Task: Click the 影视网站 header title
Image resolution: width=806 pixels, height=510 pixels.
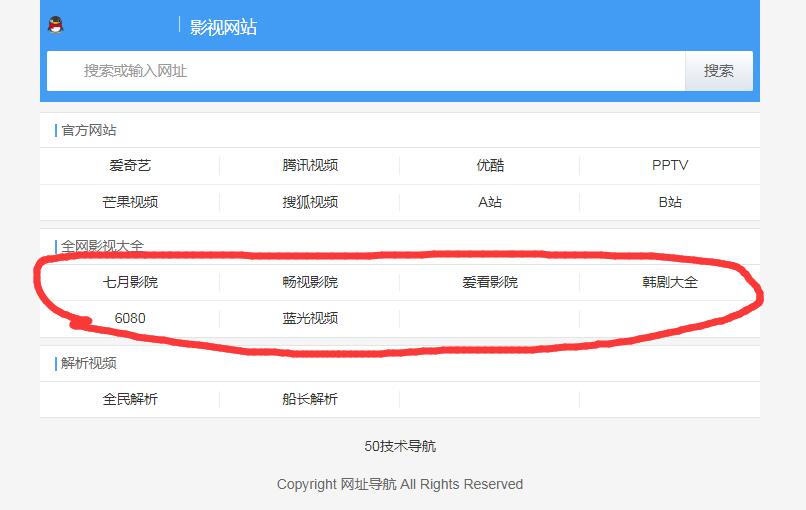Action: 223,27
